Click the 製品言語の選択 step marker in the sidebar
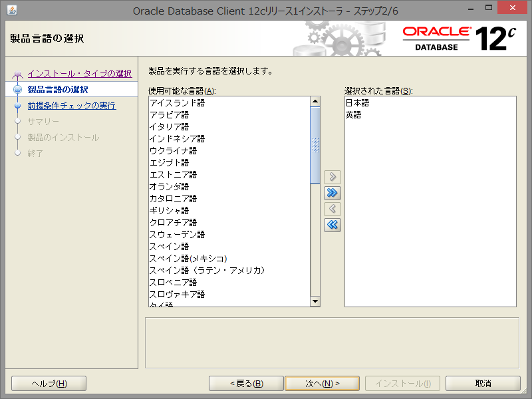 18,89
